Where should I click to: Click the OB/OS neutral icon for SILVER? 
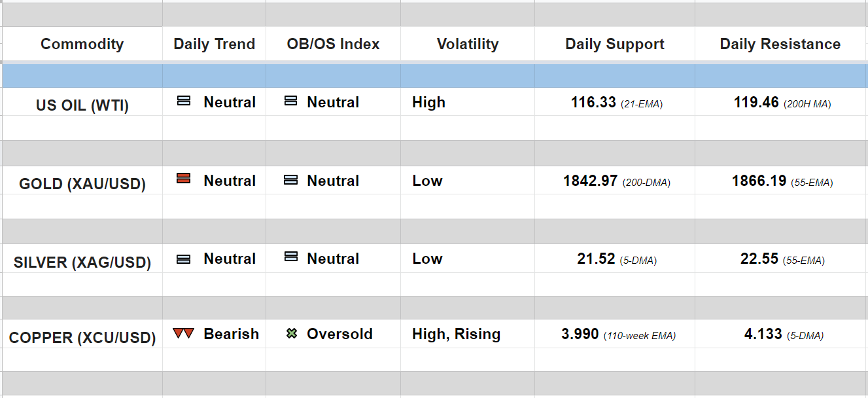pos(291,257)
